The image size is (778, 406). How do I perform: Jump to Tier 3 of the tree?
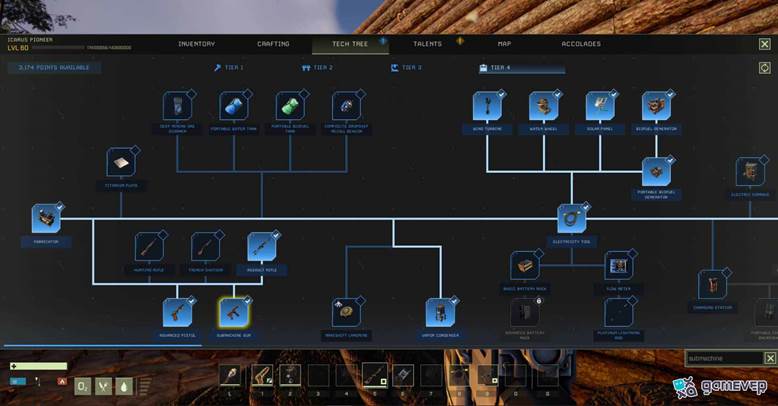[x=406, y=68]
